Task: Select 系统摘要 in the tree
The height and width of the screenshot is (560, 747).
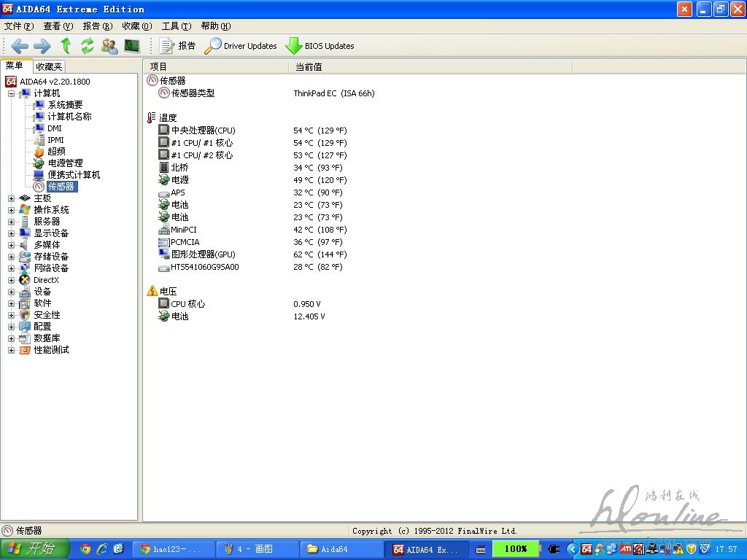Action: coord(65,105)
